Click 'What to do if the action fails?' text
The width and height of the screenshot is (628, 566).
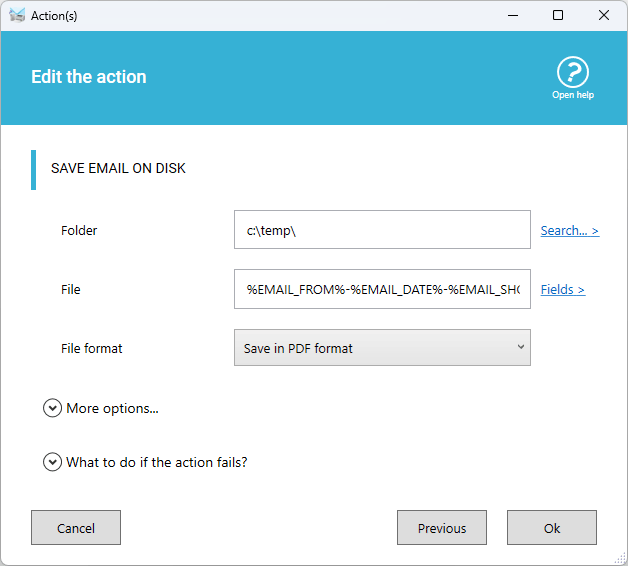pos(156,462)
